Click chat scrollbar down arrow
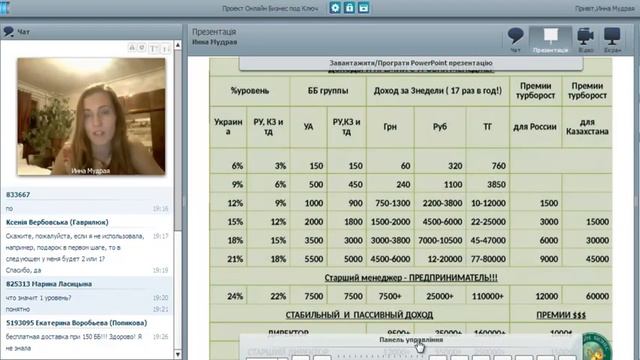Viewport: 640px width, 360px height. pyautogui.click(x=178, y=354)
